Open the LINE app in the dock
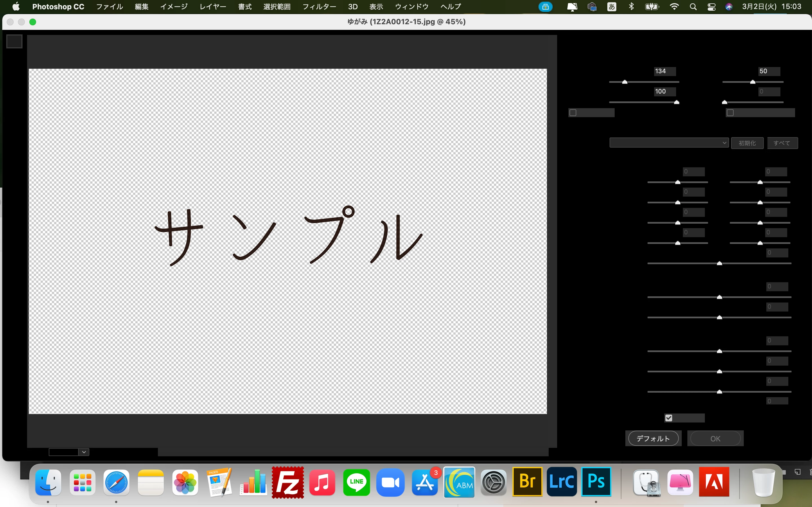This screenshot has height=507, width=812. click(356, 482)
